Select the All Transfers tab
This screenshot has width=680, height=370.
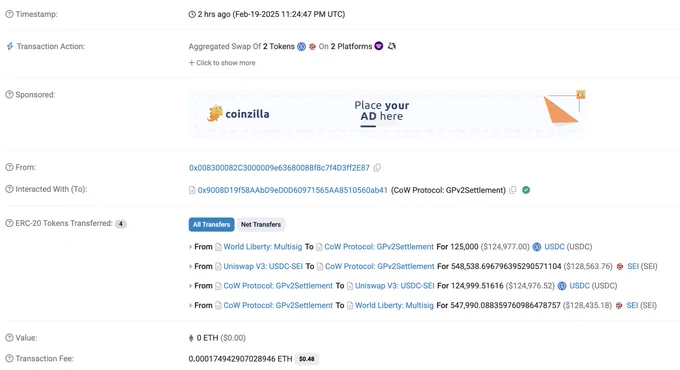click(x=212, y=224)
